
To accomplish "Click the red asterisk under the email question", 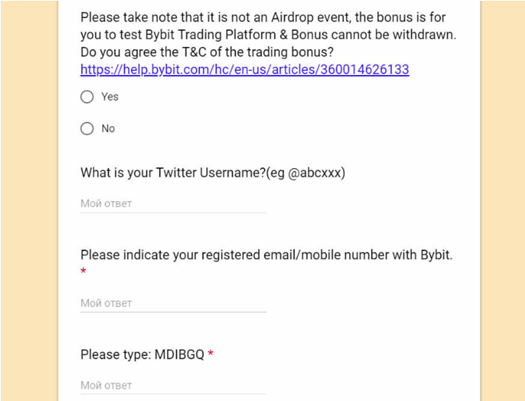I will click(83, 270).
